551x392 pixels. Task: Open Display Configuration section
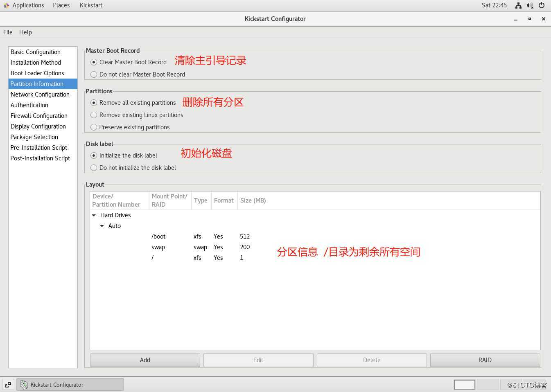click(43, 126)
